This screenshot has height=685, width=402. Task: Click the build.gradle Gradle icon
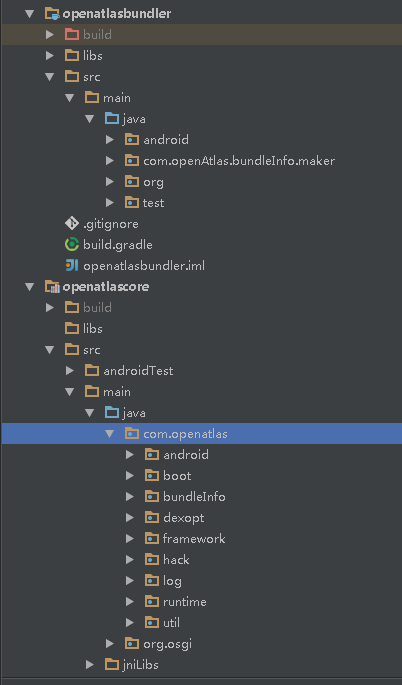(x=72, y=244)
